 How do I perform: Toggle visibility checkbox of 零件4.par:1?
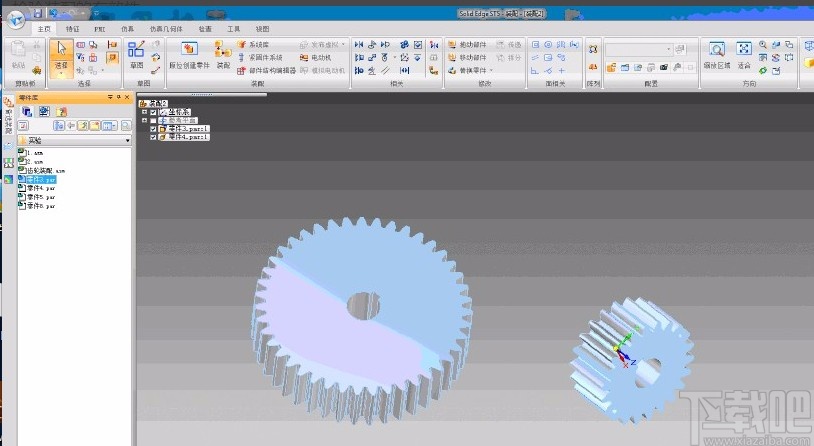[153, 137]
